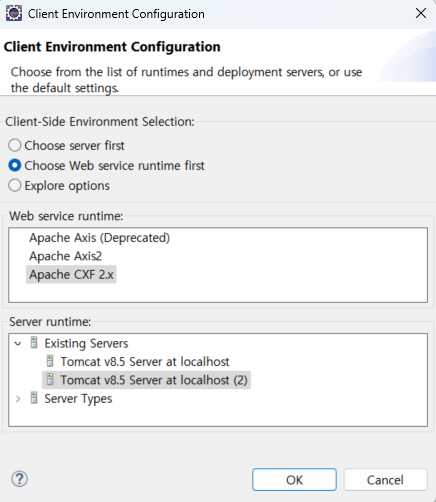The image size is (436, 502).
Task: Select Apache Axis (Deprecated) runtime
Action: [99, 238]
